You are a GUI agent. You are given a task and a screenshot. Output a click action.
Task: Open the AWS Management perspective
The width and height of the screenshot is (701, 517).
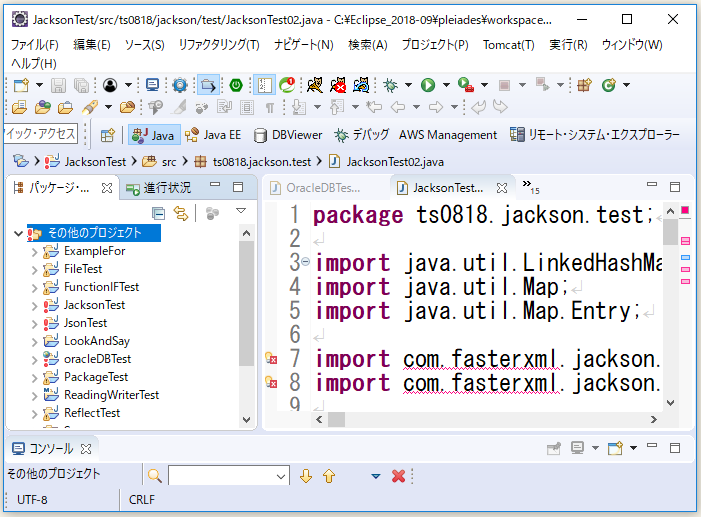click(448, 135)
